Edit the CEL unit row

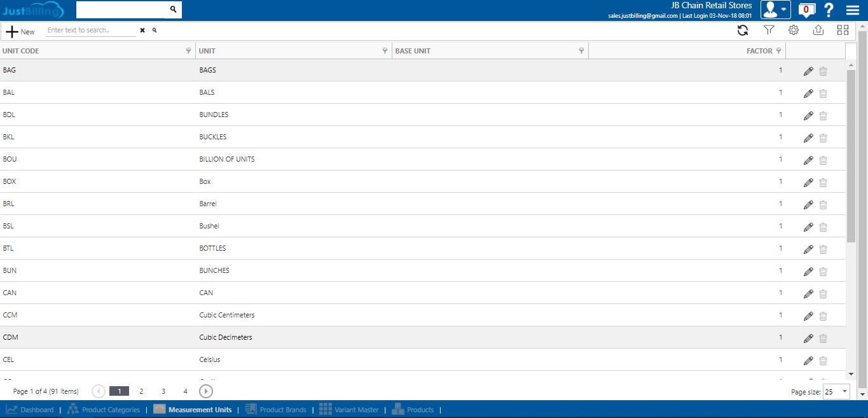tap(808, 361)
